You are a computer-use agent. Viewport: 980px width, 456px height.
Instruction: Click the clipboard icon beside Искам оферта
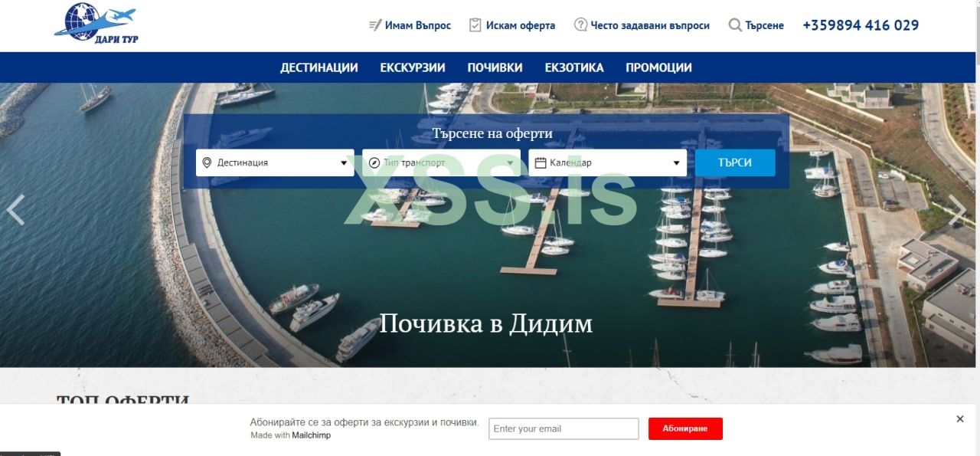click(475, 25)
